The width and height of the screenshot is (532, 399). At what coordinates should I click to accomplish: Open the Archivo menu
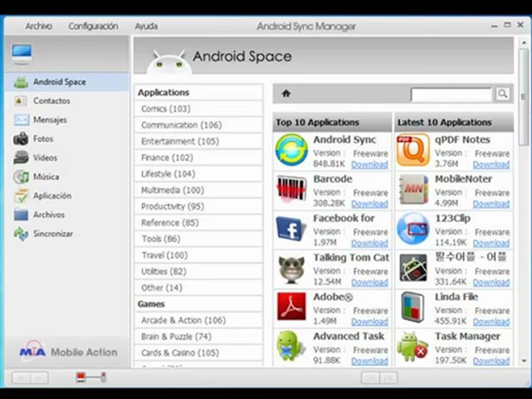[39, 26]
